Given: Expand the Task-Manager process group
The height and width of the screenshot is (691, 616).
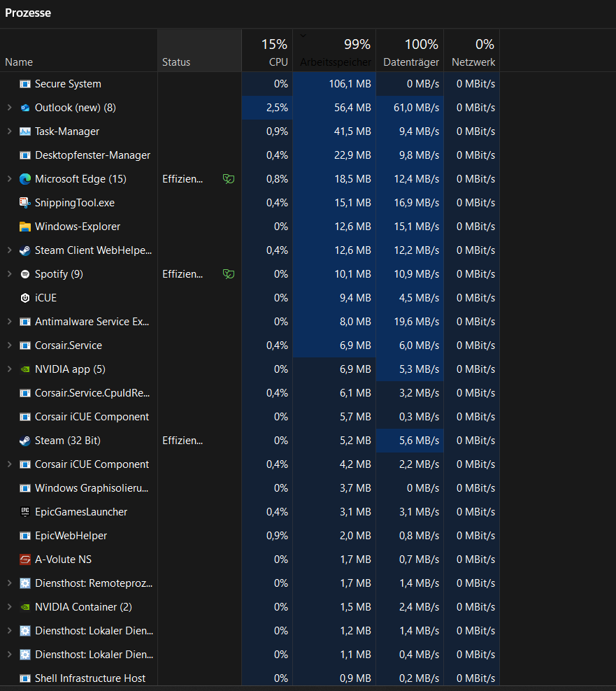Looking at the screenshot, I should click(x=9, y=131).
